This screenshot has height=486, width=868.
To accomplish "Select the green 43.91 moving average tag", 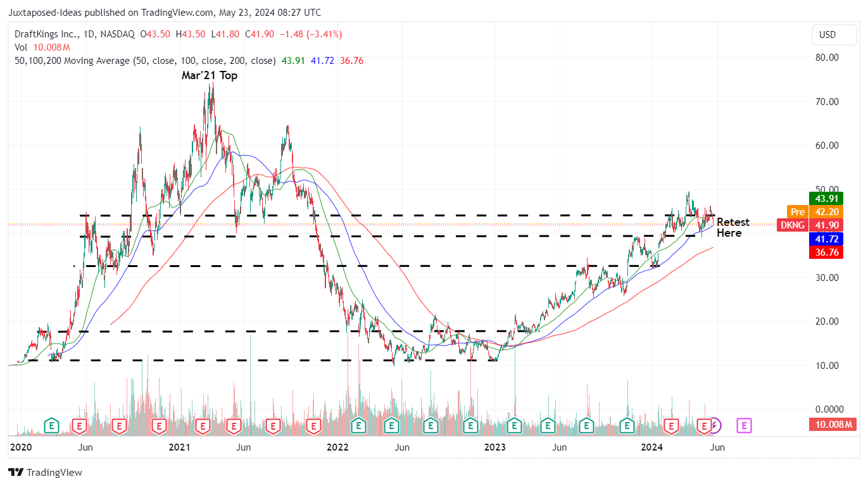I will [826, 198].
